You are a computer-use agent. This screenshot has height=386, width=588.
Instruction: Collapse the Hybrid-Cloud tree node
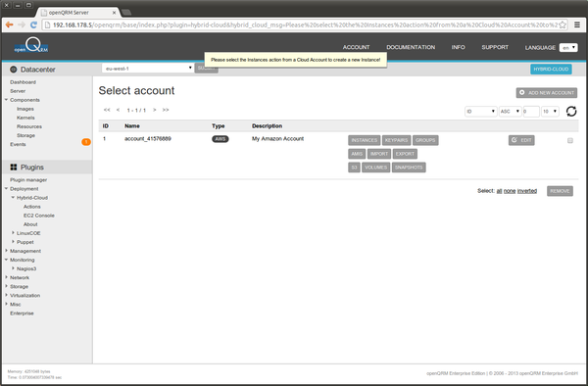[13, 197]
